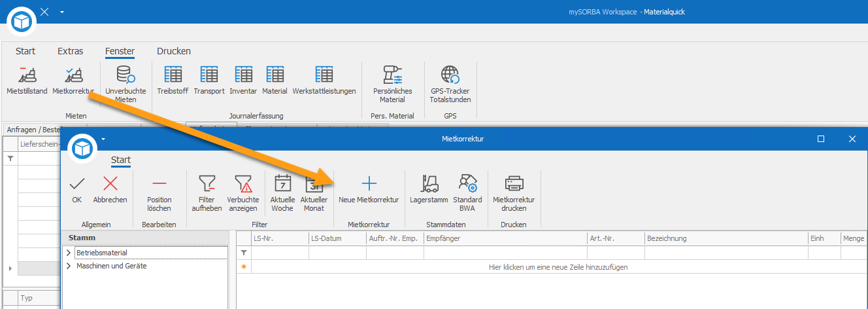This screenshot has height=309, width=868.
Task: Open the Start tab in main ribbon
Action: click(x=25, y=51)
